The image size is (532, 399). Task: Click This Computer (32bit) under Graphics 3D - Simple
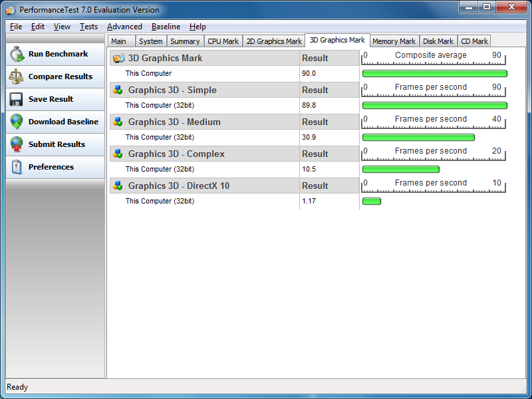[160, 106]
